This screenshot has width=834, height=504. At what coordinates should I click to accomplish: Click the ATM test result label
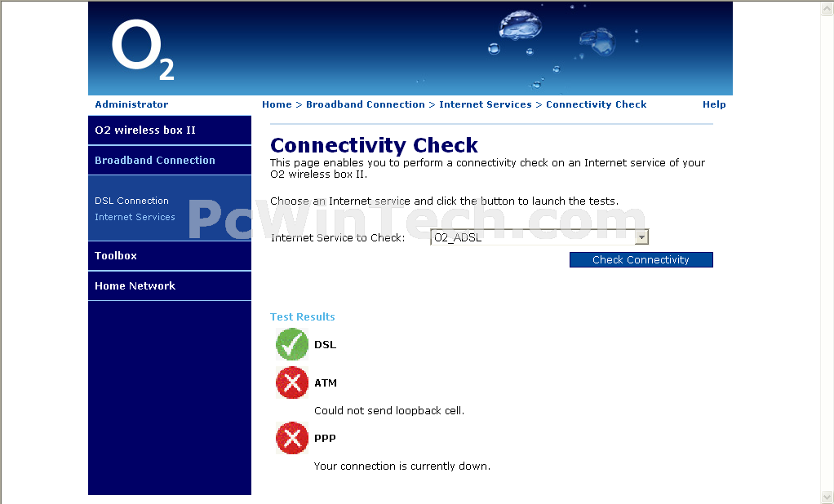point(326,382)
